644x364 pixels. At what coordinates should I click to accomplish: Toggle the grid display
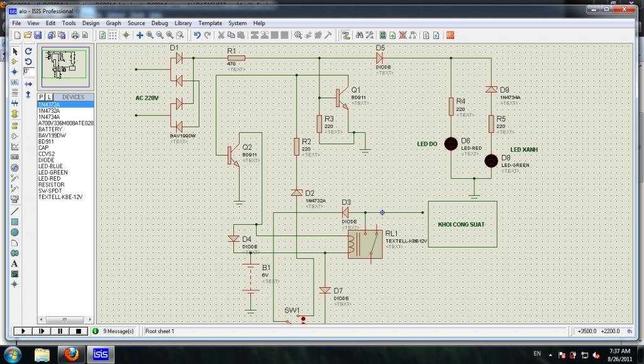tap(114, 35)
